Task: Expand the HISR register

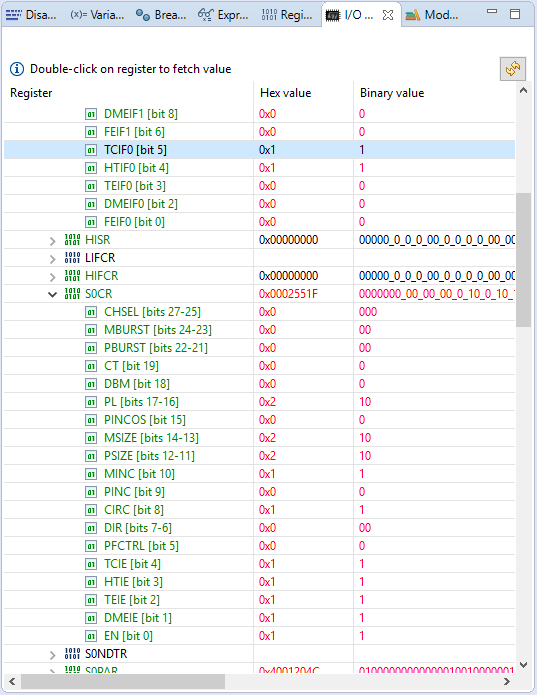Action: pyautogui.click(x=53, y=241)
